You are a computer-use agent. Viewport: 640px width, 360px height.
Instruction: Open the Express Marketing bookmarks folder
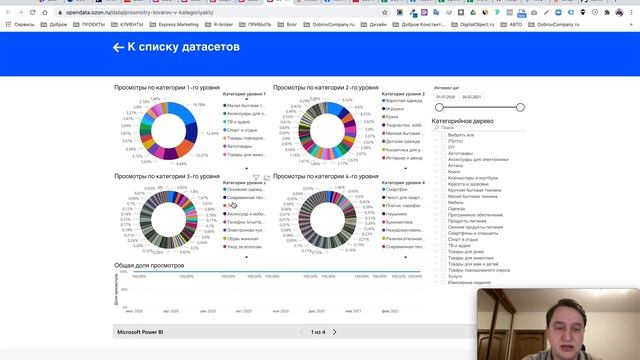click(x=174, y=24)
